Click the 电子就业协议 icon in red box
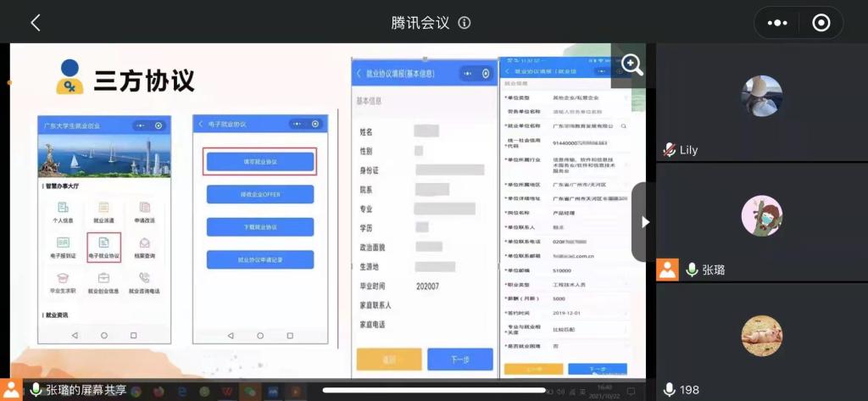 point(103,246)
